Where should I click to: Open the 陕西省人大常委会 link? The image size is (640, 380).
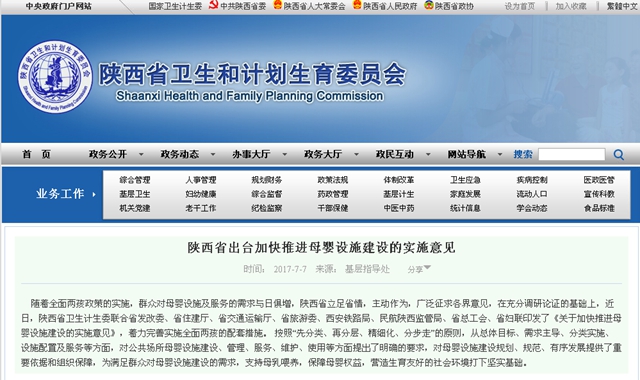pos(315,6)
